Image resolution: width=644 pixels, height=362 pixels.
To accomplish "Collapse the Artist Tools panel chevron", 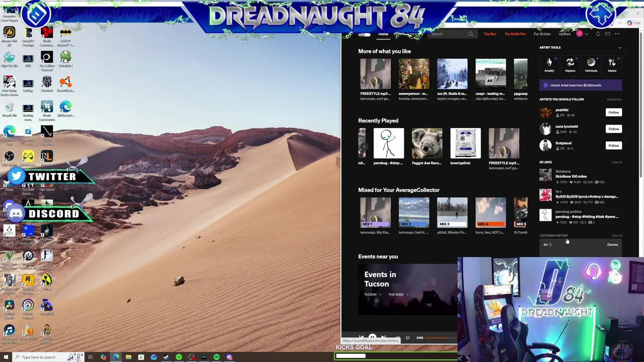I will pos(619,48).
